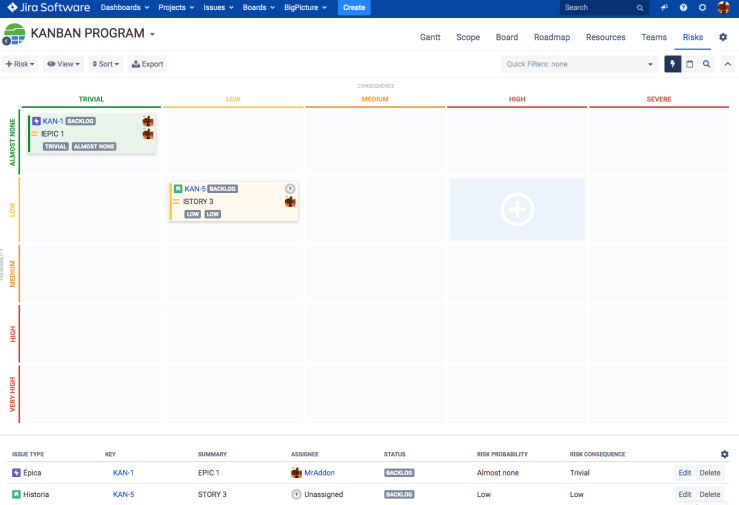739x505 pixels.
Task: Open the Quick Filters dropdown
Action: point(578,64)
